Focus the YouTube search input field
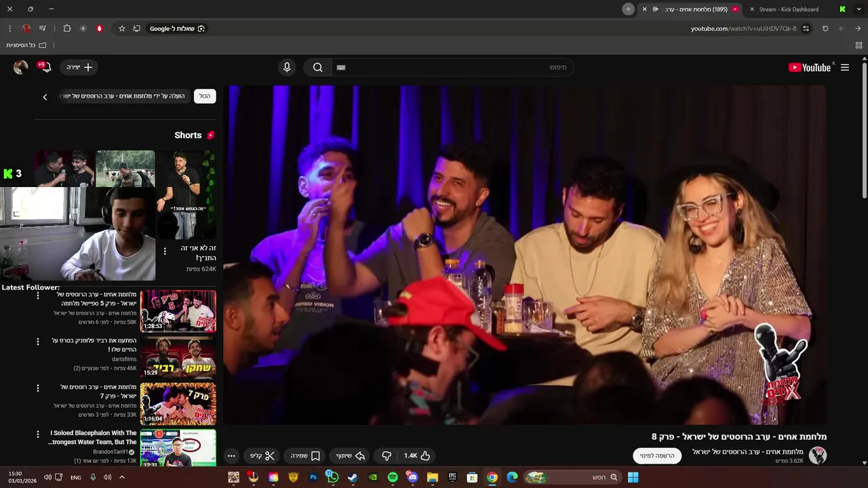This screenshot has width=868, height=488. coord(452,67)
